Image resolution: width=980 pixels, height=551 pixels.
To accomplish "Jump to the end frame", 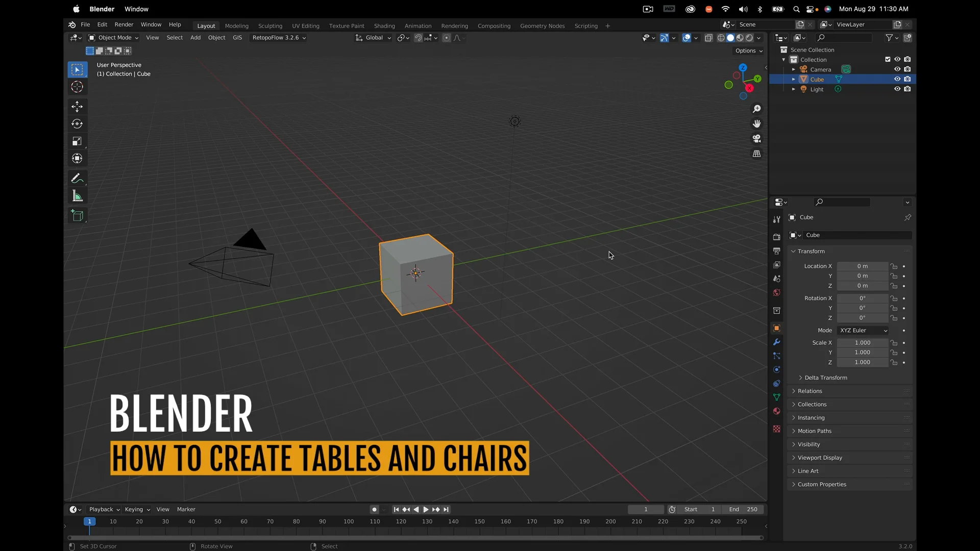I will click(x=446, y=509).
